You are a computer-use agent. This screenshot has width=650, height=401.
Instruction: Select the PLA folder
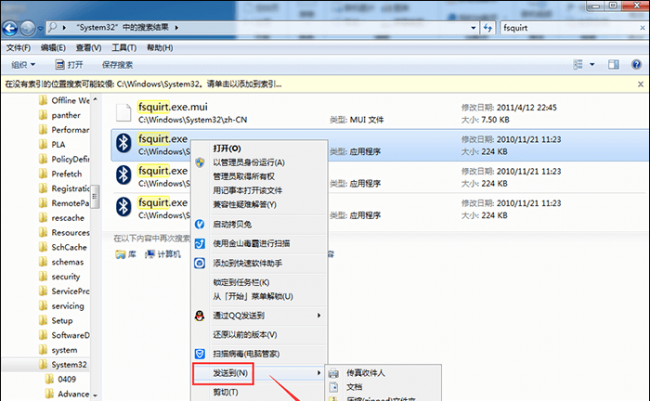point(58,144)
